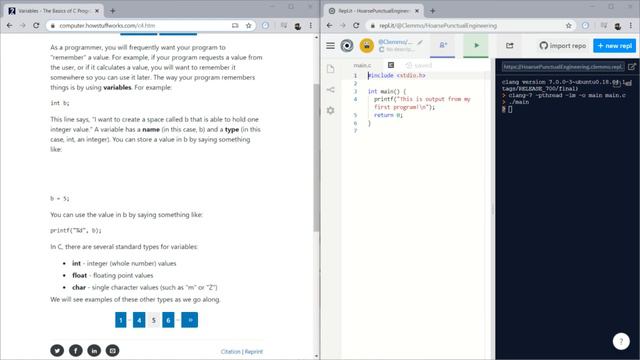Image resolution: width=640 pixels, height=360 pixels.
Task: Click the repl output URL field
Action: click(x=563, y=67)
